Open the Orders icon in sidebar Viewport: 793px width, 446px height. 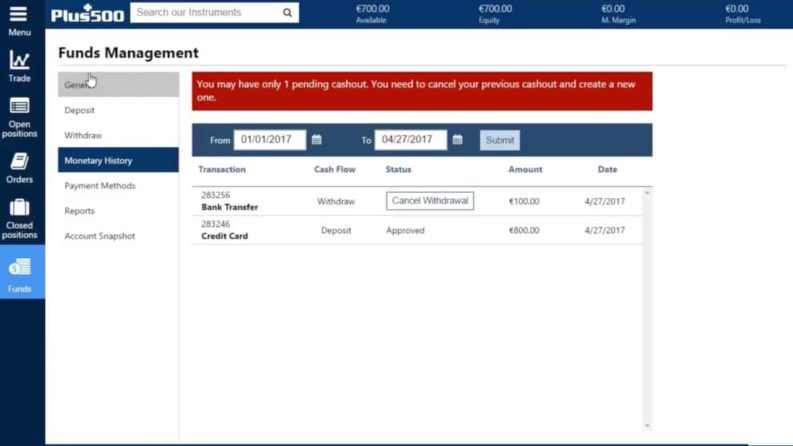(x=19, y=161)
